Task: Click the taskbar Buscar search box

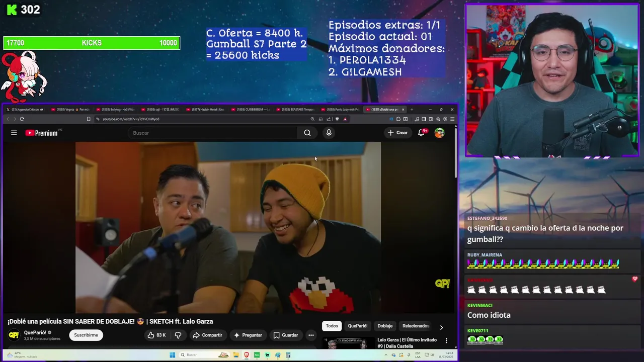Action: [204, 355]
